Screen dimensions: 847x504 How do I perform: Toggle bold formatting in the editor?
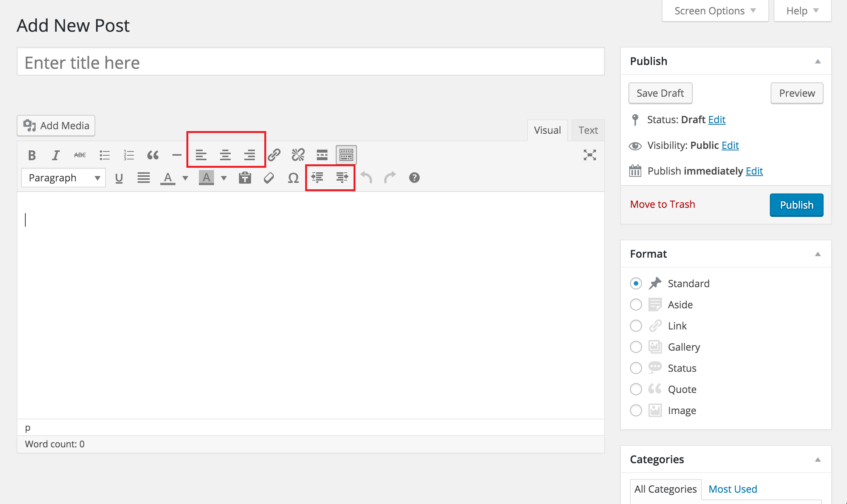click(x=32, y=155)
